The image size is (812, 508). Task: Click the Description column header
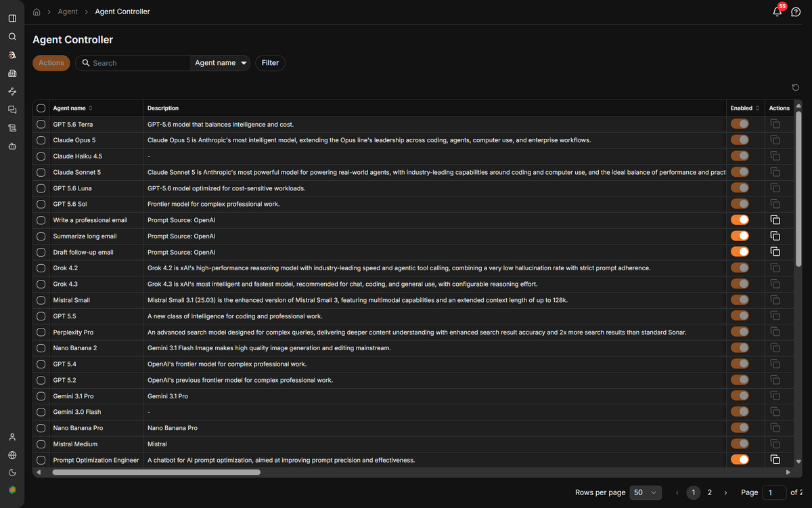(x=163, y=108)
